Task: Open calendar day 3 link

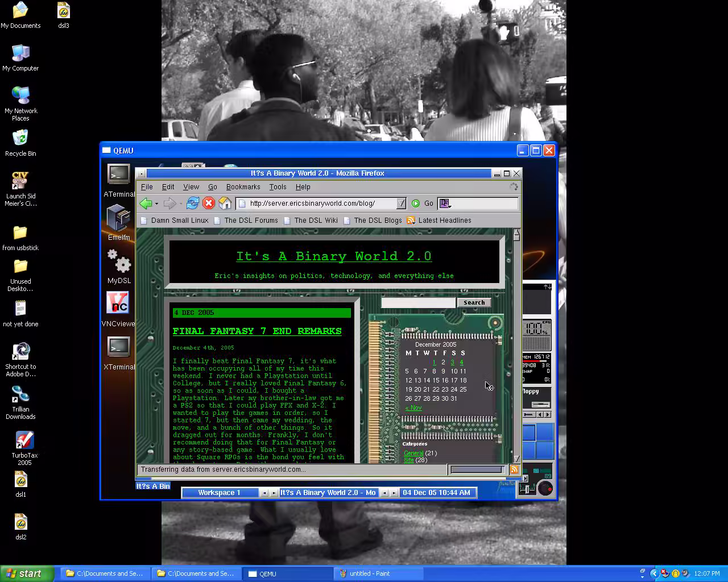Action: [452, 362]
